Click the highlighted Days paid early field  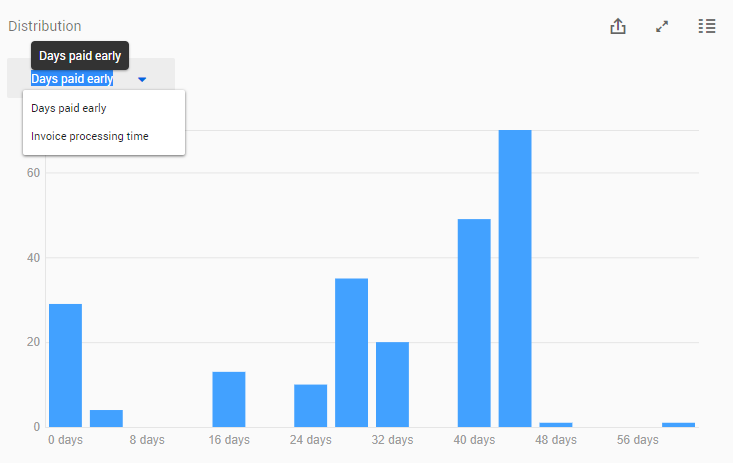[x=72, y=79]
